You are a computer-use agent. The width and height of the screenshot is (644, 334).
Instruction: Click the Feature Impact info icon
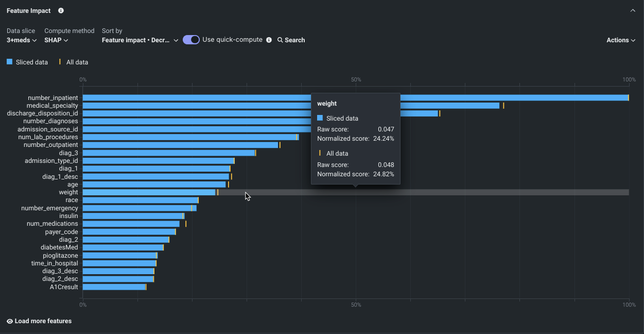point(61,11)
